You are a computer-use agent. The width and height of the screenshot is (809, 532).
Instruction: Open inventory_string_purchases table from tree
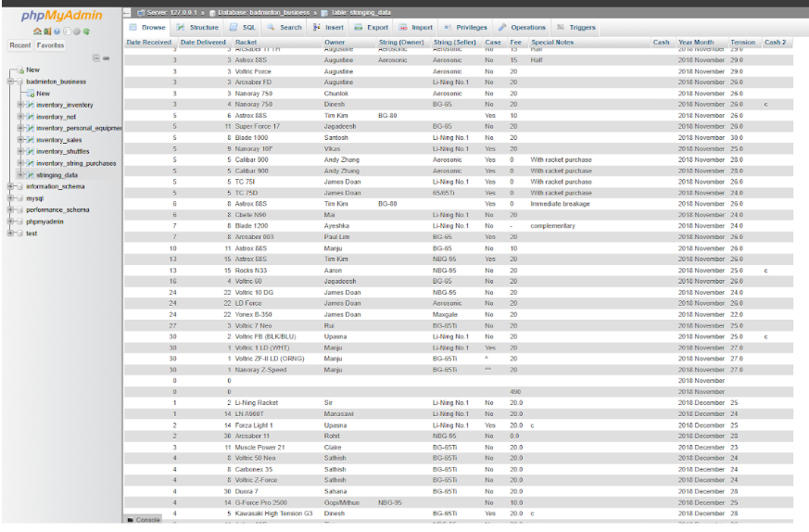pyautogui.click(x=76, y=163)
